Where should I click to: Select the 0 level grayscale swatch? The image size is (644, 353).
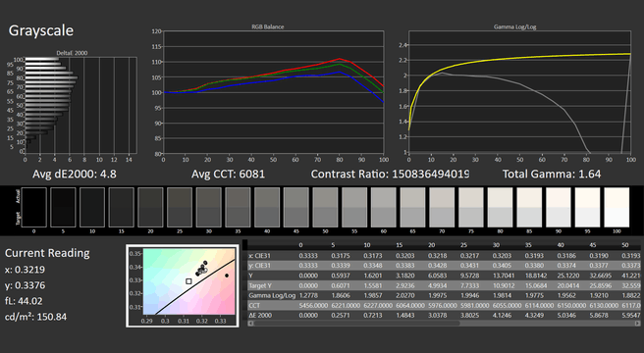pyautogui.click(x=33, y=207)
